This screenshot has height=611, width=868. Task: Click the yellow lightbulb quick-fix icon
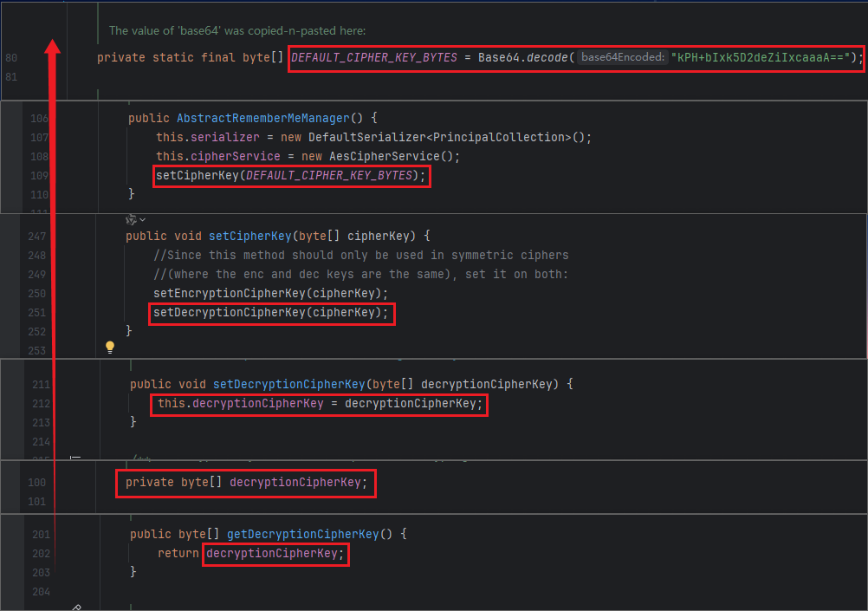tap(110, 347)
